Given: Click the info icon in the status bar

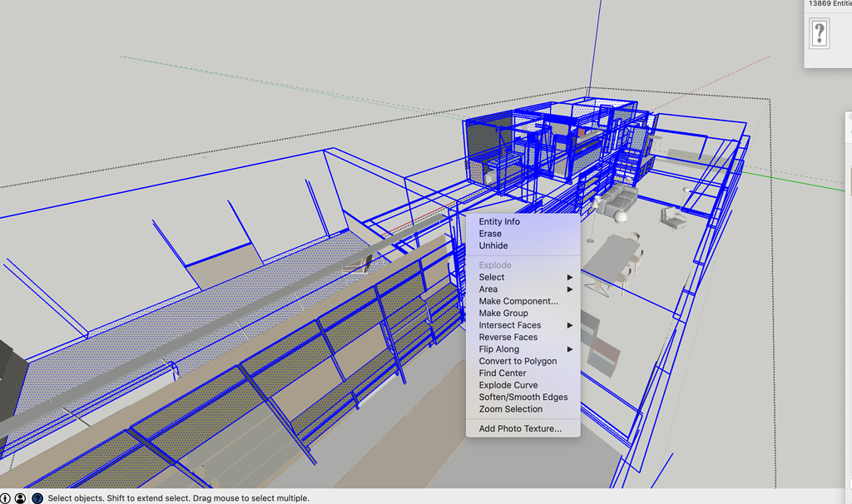Looking at the screenshot, I should coord(7,497).
